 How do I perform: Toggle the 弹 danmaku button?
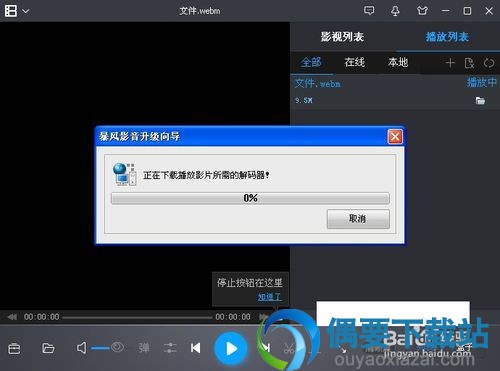(144, 348)
